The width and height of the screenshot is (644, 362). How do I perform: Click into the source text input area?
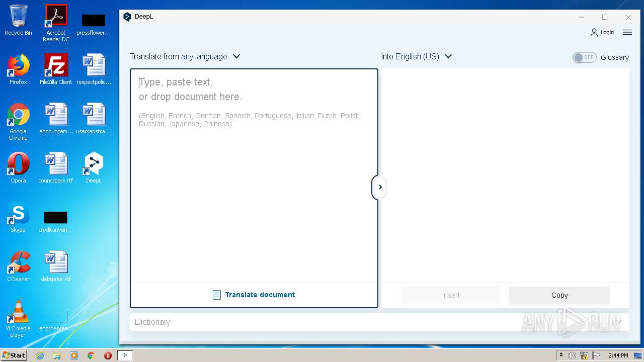(254, 176)
